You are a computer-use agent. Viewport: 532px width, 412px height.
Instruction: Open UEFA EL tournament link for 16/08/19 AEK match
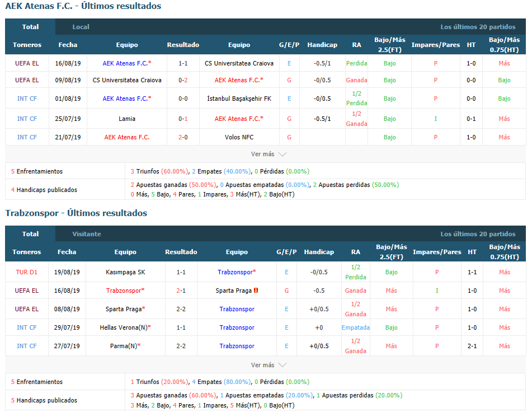click(x=27, y=63)
